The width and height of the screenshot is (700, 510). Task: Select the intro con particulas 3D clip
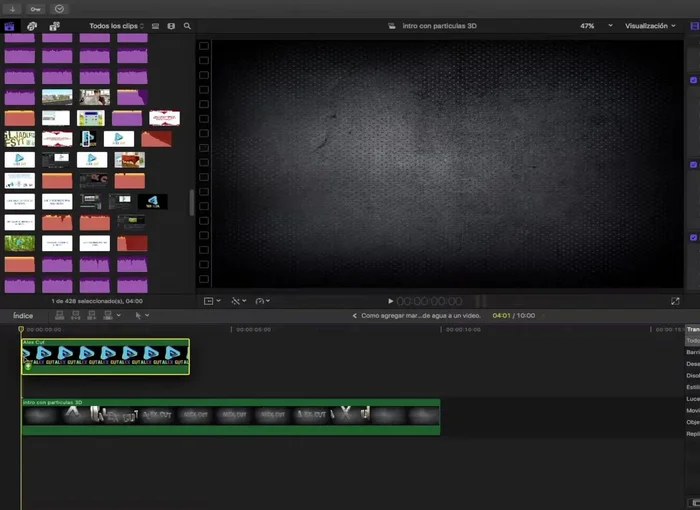click(x=230, y=416)
